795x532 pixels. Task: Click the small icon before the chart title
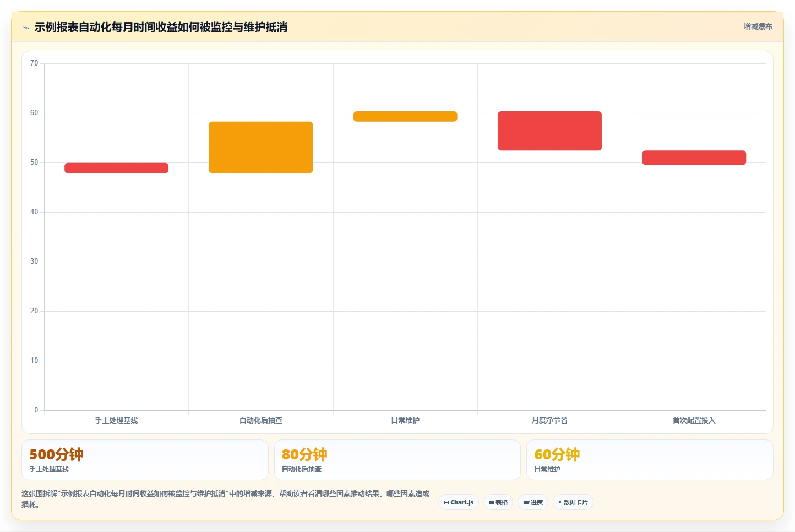pyautogui.click(x=26, y=28)
